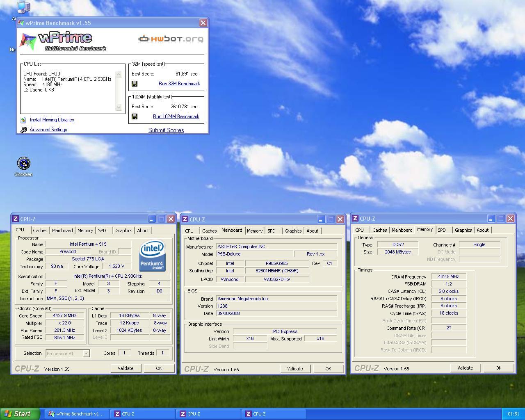The image size is (525, 420).
Task: Click the Advanced Settings wrench icon
Action: pyautogui.click(x=23, y=130)
